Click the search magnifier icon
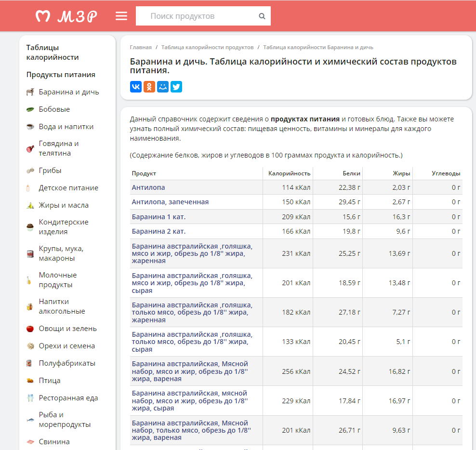 click(262, 16)
